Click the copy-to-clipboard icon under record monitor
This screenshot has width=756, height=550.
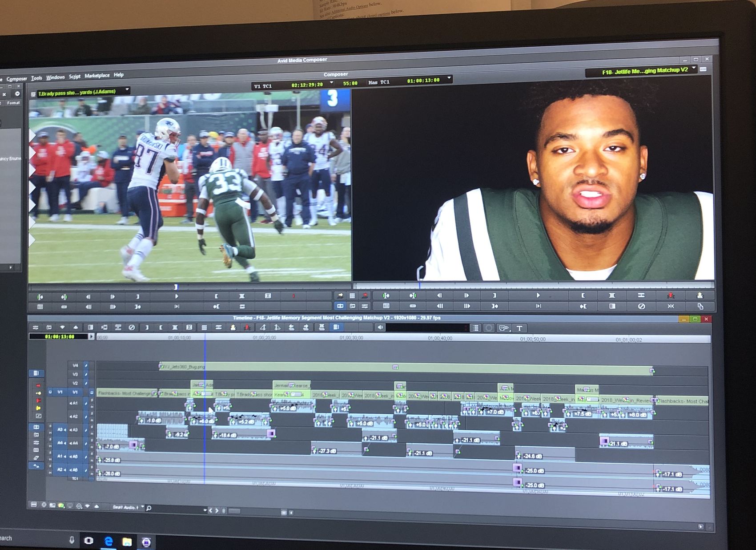click(x=700, y=306)
